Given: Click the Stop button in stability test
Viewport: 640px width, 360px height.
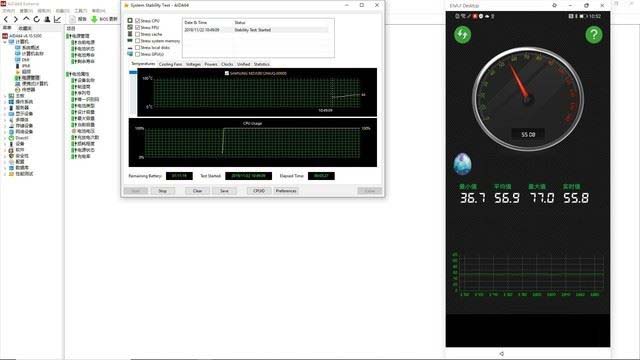Looking at the screenshot, I should (x=162, y=191).
